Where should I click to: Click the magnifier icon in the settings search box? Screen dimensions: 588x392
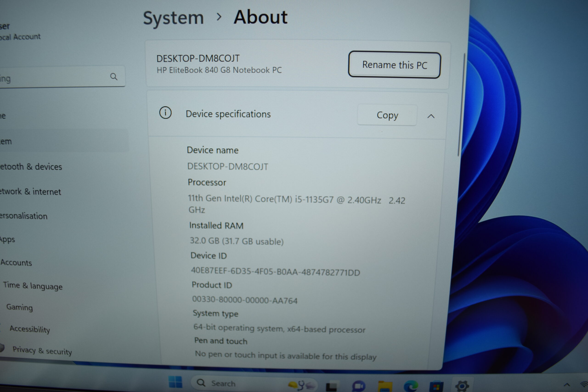pos(114,76)
